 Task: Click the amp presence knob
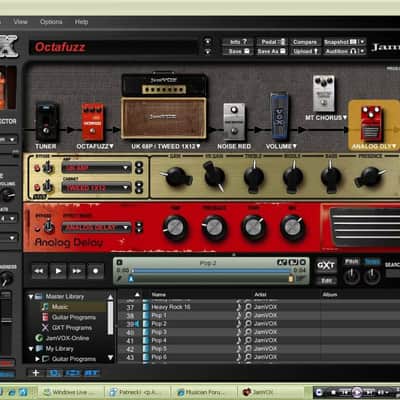click(370, 177)
